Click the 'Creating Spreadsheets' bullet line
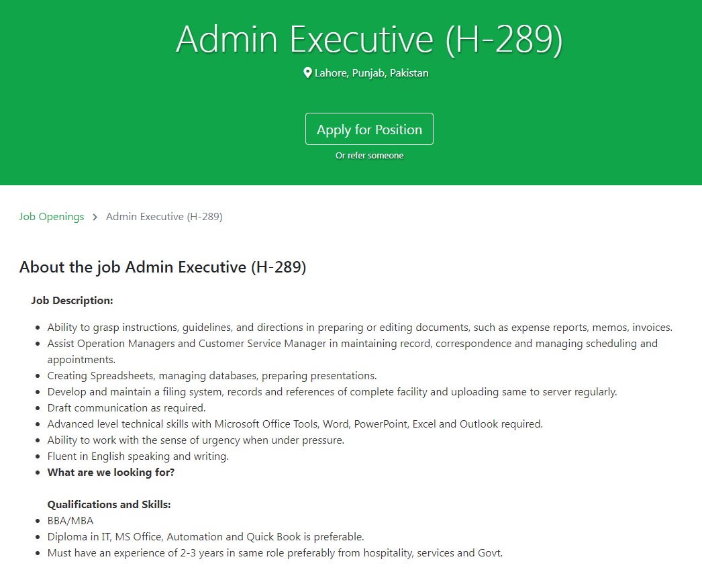The height and width of the screenshot is (588, 702). pos(212,376)
